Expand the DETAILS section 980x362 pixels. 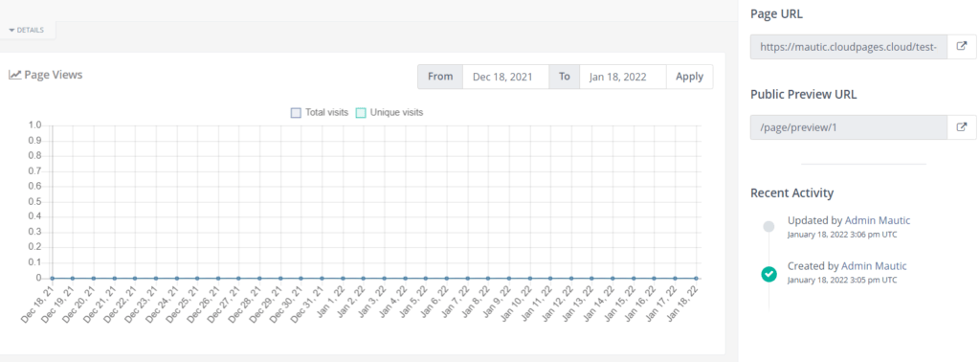(27, 30)
